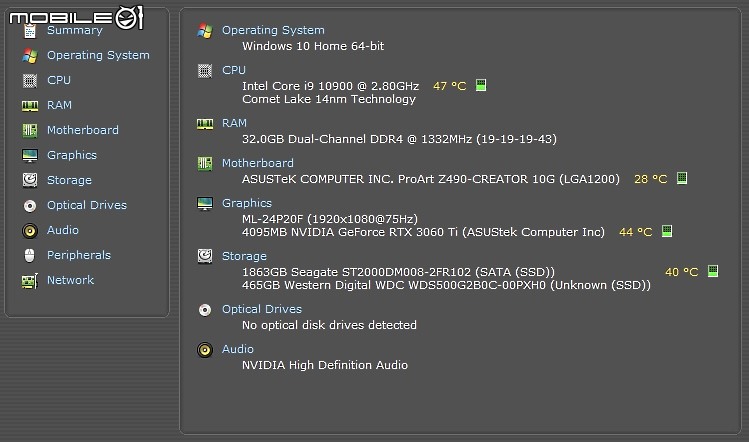The width and height of the screenshot is (749, 442).
Task: Click the 44 °C graphics temperature value
Action: coord(635,232)
